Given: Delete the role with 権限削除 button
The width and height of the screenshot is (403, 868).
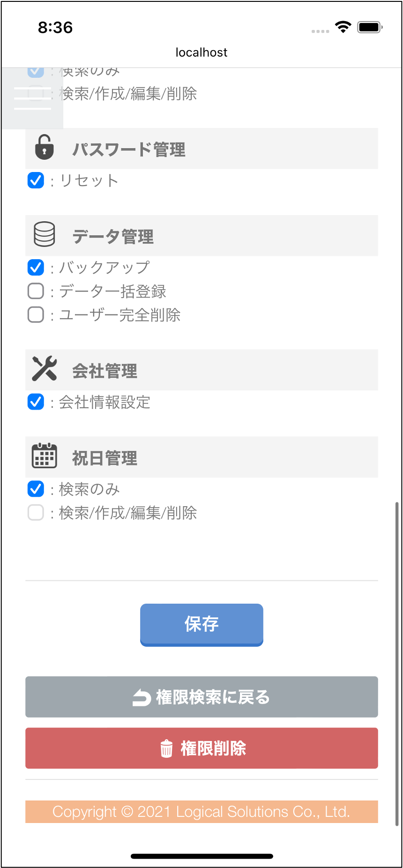Looking at the screenshot, I should coord(201,748).
